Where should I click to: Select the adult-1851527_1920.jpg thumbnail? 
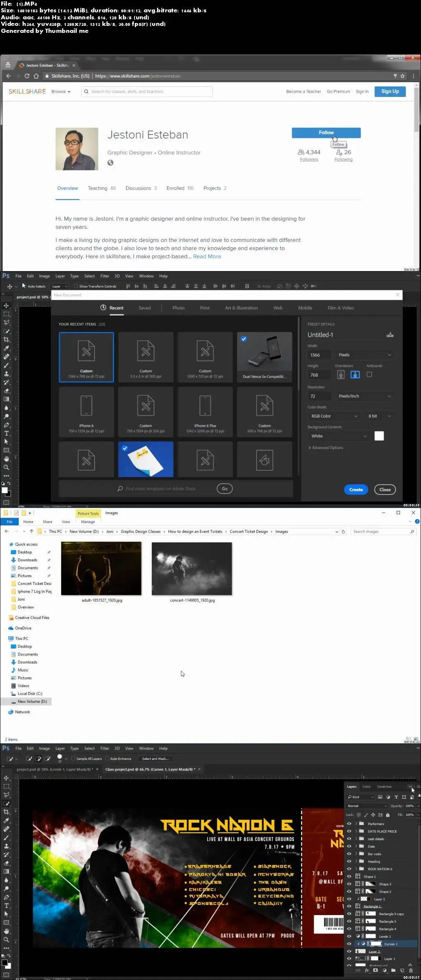tap(101, 568)
